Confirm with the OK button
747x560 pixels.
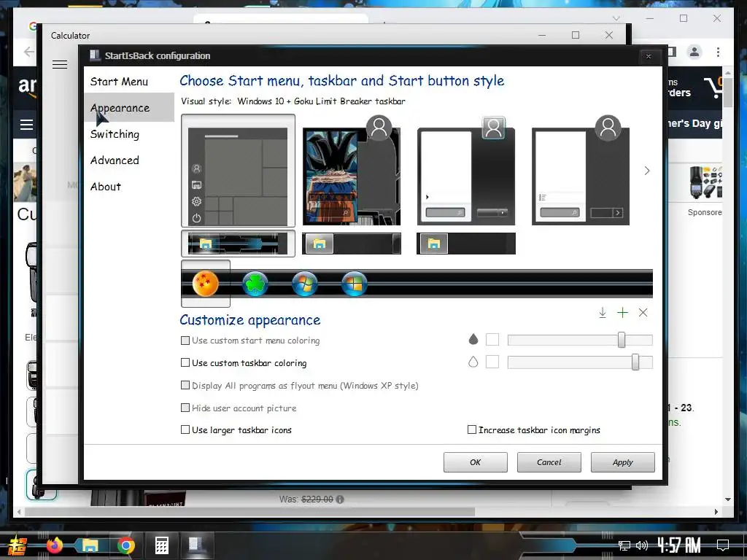476,462
